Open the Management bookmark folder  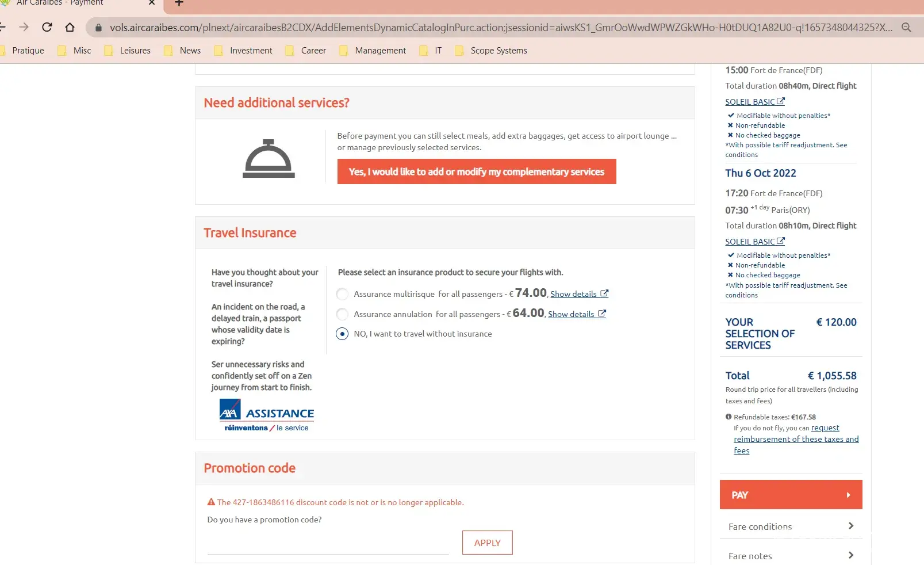click(x=373, y=51)
